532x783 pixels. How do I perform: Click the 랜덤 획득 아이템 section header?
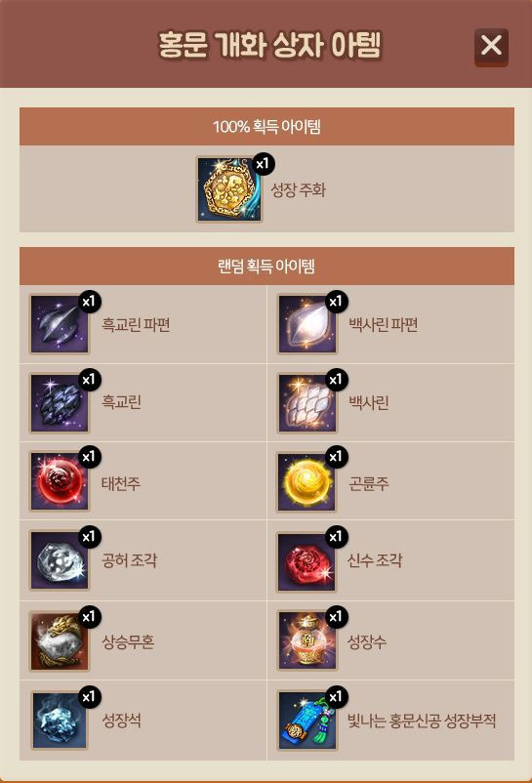(x=266, y=266)
